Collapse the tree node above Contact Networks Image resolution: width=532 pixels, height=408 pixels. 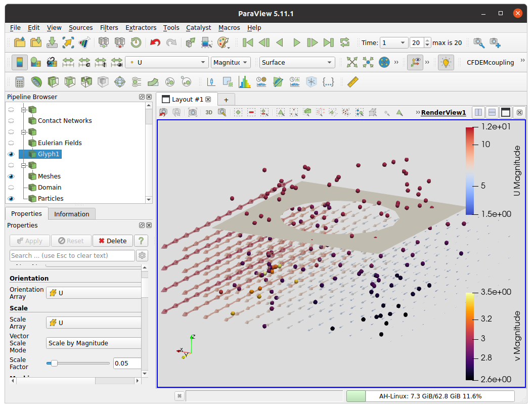coord(23,110)
